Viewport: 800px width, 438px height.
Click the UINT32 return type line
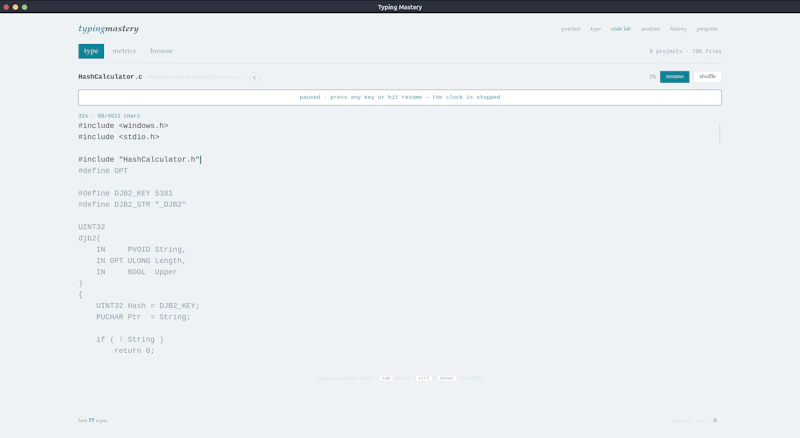tap(91, 227)
